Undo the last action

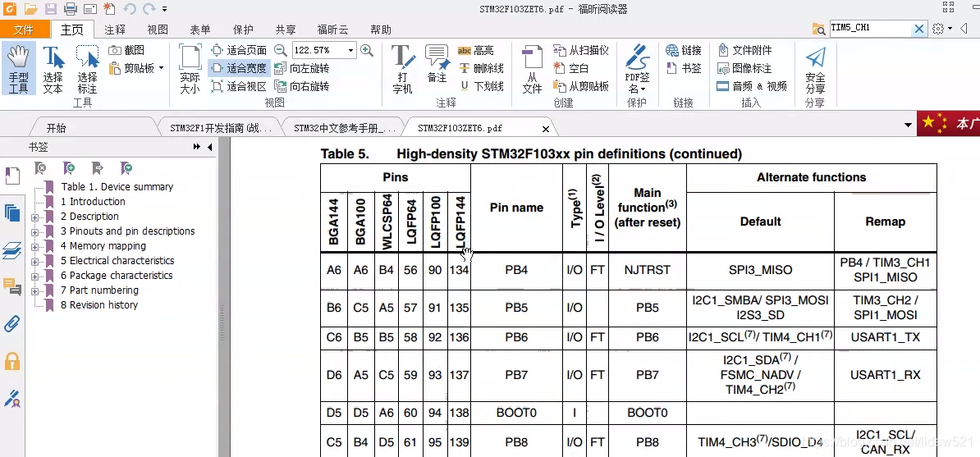pyautogui.click(x=130, y=9)
